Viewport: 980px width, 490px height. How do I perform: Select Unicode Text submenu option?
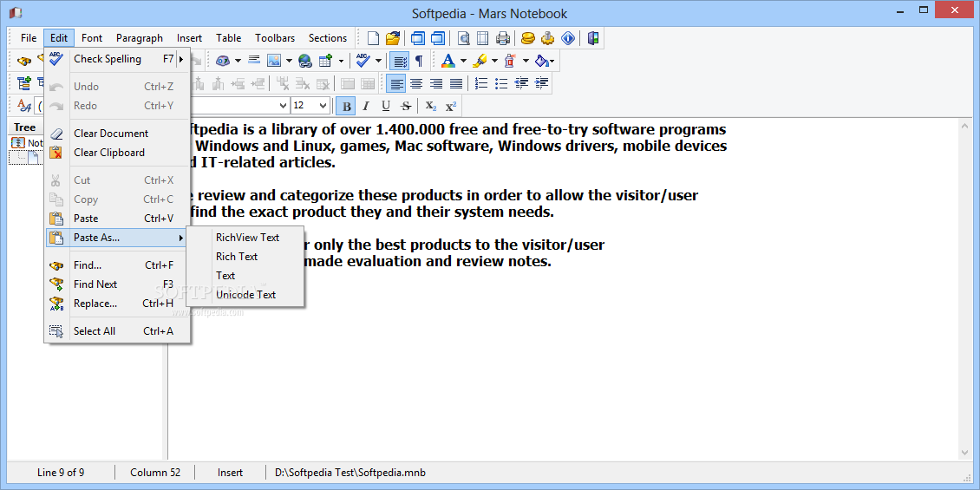pos(245,295)
